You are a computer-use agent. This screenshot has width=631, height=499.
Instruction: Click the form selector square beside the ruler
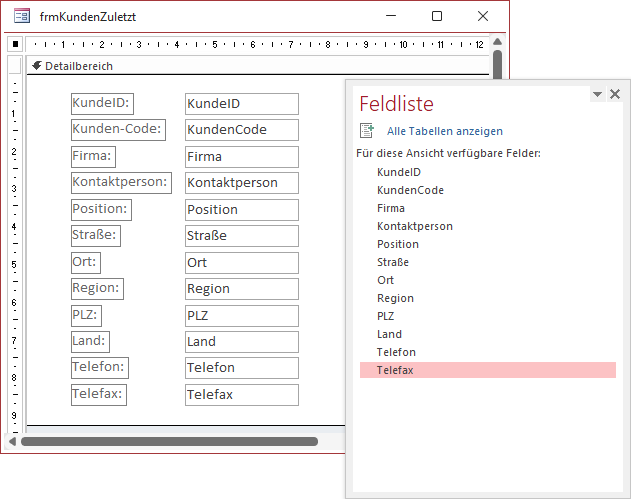pos(15,44)
